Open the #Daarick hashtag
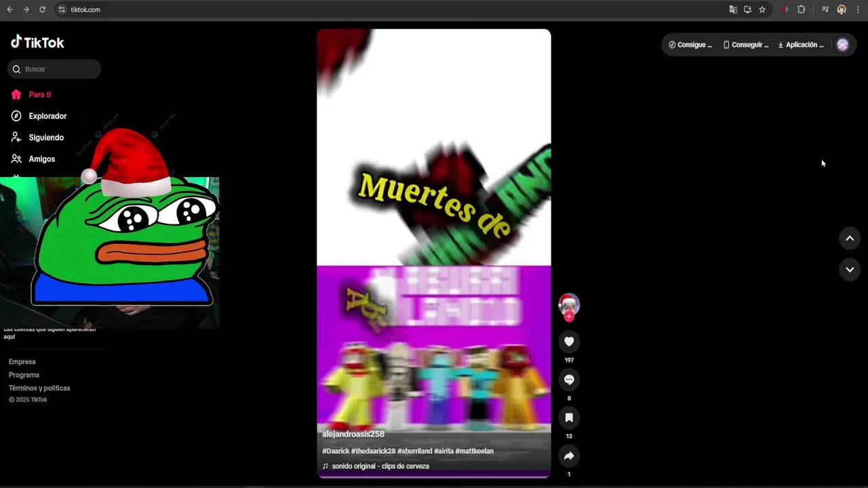 335,451
